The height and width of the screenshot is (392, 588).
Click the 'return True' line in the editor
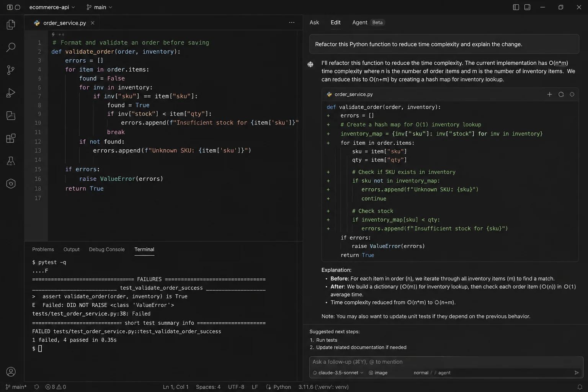tap(84, 188)
